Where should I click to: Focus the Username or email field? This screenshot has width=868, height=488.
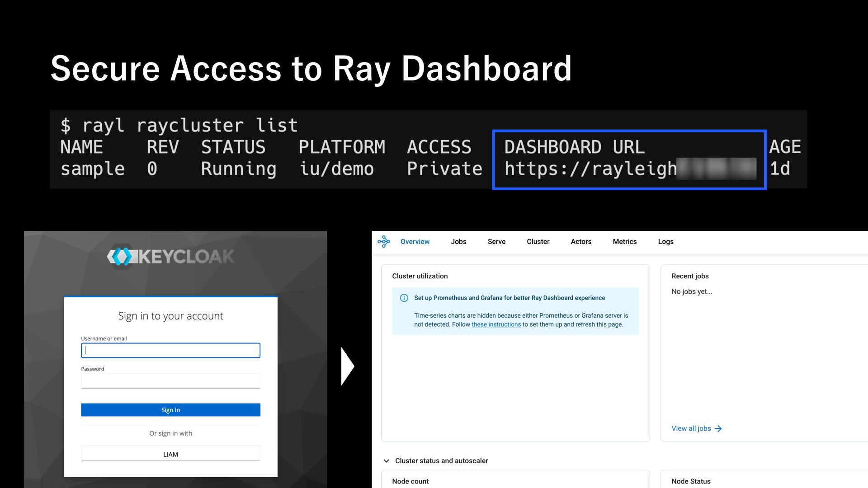tap(170, 350)
